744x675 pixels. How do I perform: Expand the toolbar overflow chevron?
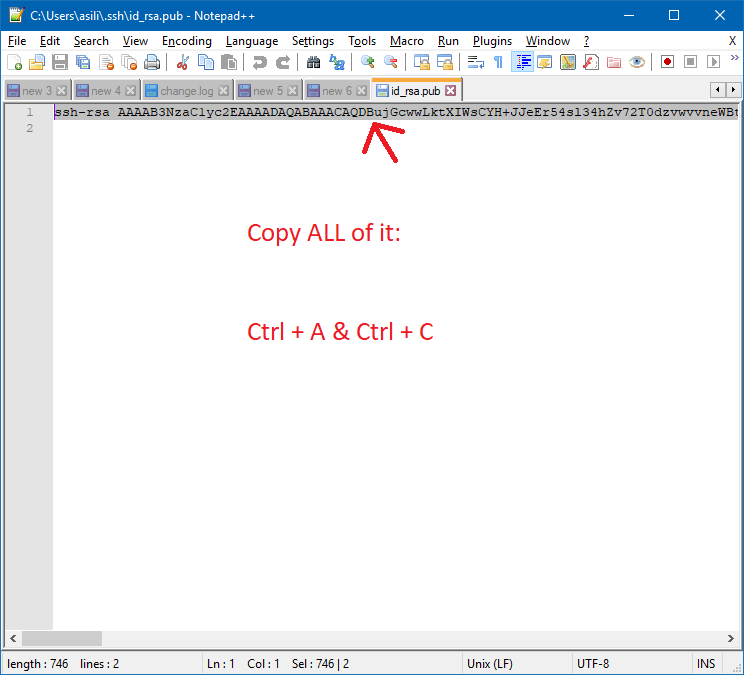(735, 58)
